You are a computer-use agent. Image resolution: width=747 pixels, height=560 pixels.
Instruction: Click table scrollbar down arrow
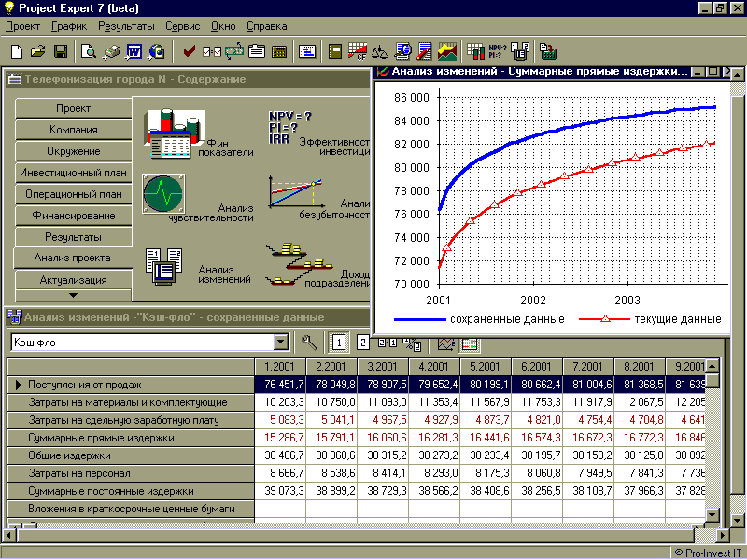712,515
